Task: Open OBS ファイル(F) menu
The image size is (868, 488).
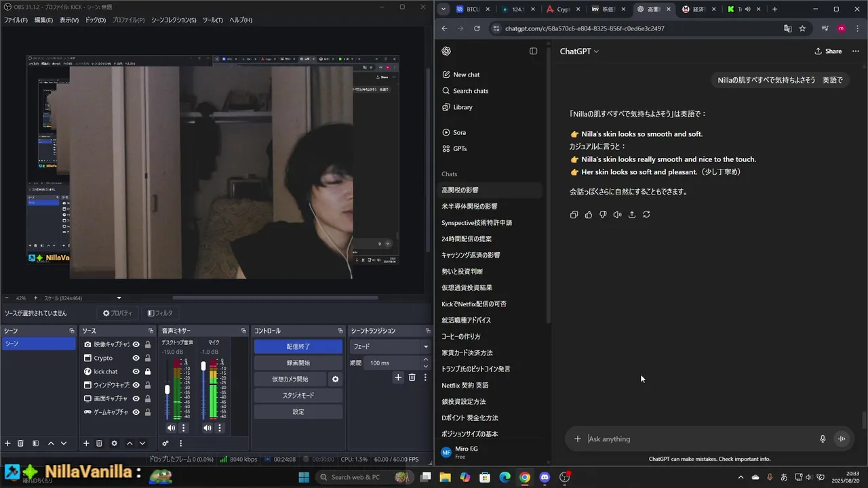Action: pyautogui.click(x=16, y=20)
